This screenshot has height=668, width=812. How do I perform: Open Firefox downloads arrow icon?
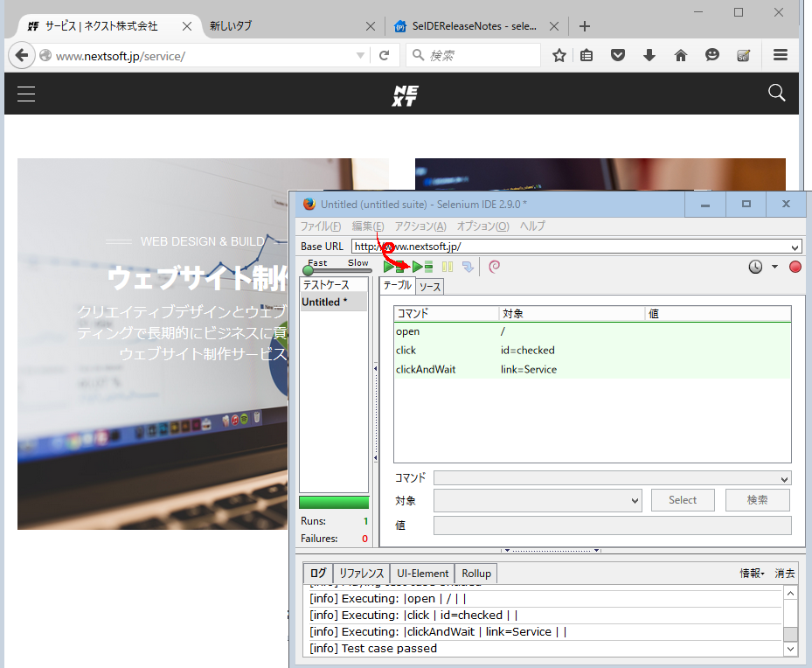(x=649, y=55)
